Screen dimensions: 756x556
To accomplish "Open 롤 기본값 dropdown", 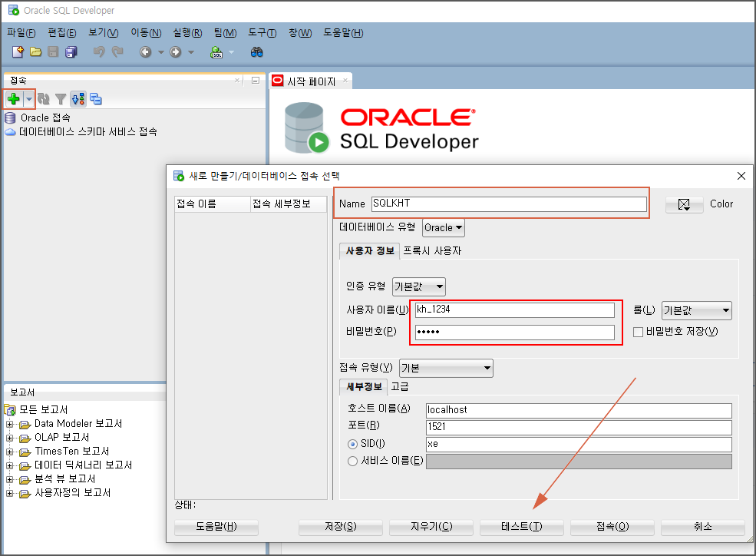I will (x=697, y=310).
